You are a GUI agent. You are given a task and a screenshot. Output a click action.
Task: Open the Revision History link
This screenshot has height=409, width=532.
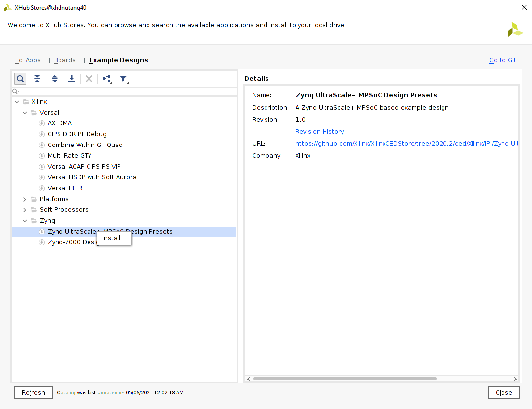pos(320,132)
